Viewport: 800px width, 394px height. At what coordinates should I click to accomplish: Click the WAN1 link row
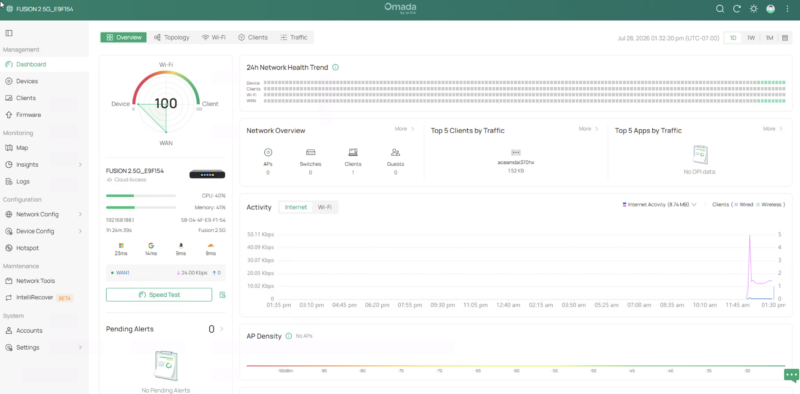click(x=166, y=273)
